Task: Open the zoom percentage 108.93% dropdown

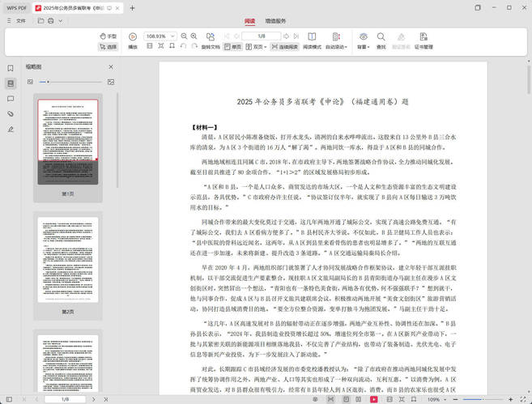Action: click(x=160, y=36)
